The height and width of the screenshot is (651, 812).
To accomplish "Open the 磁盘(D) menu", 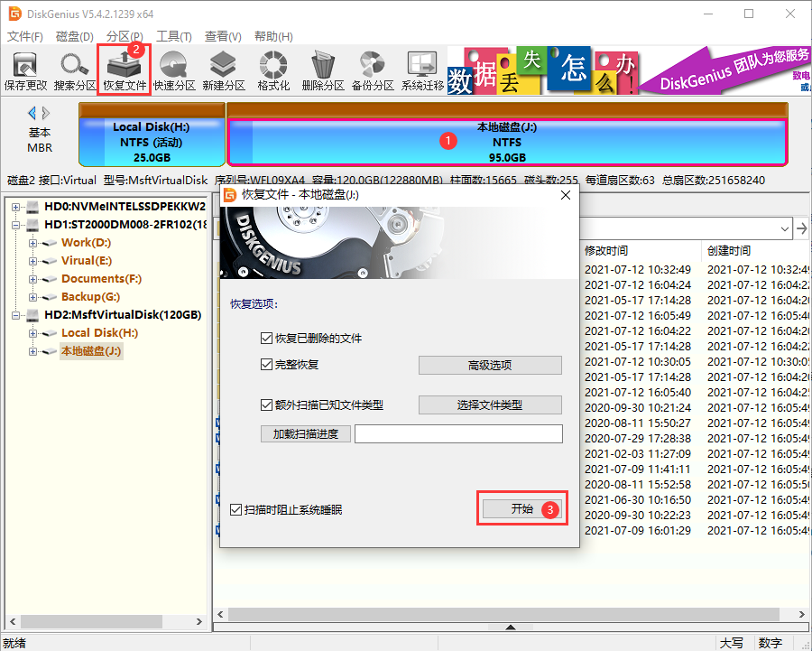I will (75, 36).
